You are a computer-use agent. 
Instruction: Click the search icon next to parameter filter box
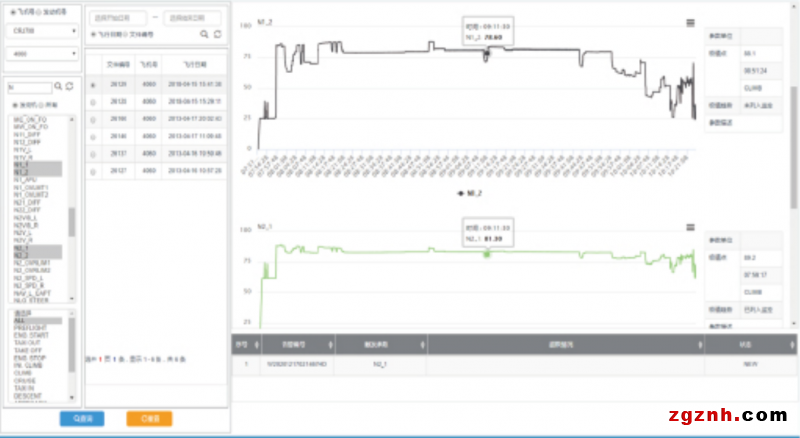(58, 87)
